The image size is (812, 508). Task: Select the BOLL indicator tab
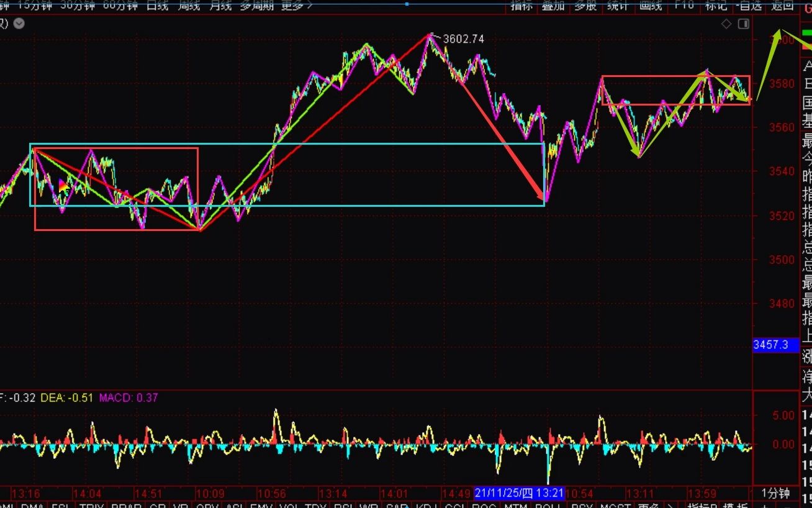pyautogui.click(x=548, y=506)
